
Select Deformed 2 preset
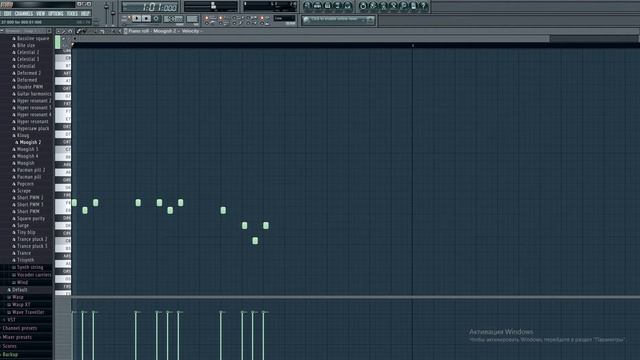click(x=29, y=73)
